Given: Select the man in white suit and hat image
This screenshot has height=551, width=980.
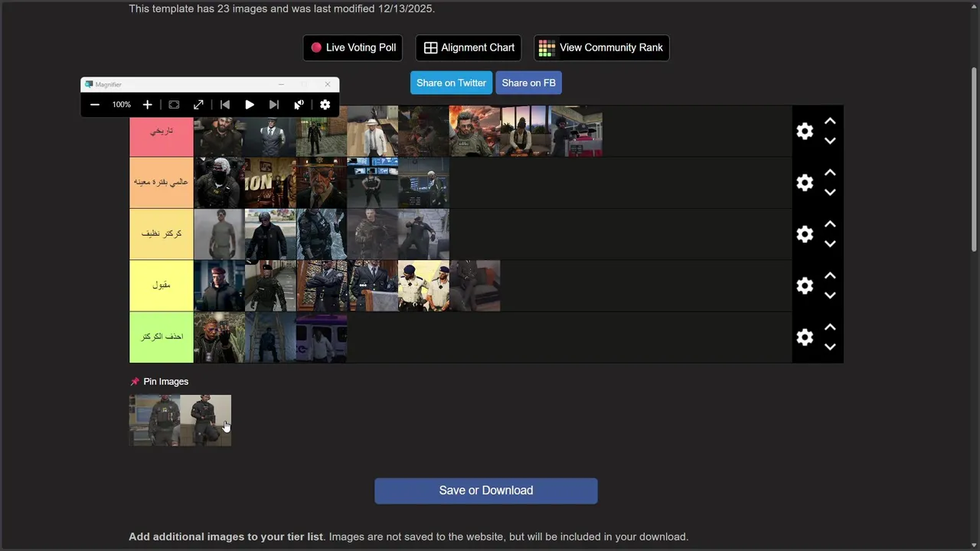Looking at the screenshot, I should coord(372,131).
